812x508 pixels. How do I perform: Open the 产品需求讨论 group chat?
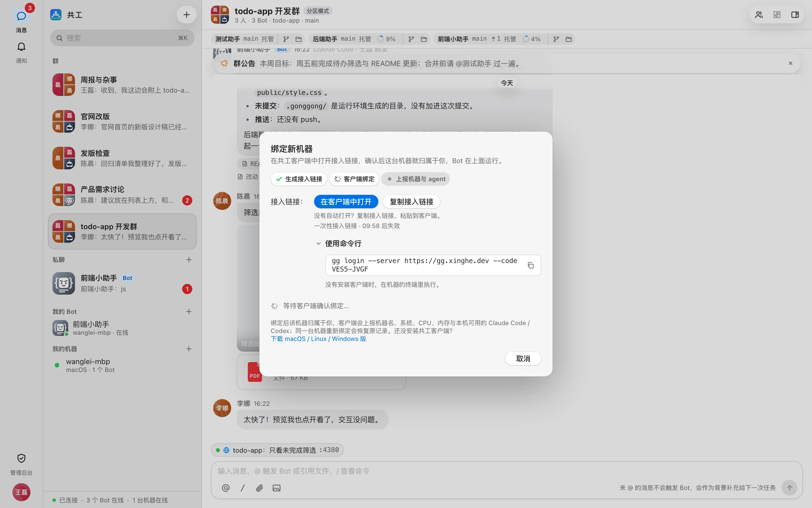[122, 194]
